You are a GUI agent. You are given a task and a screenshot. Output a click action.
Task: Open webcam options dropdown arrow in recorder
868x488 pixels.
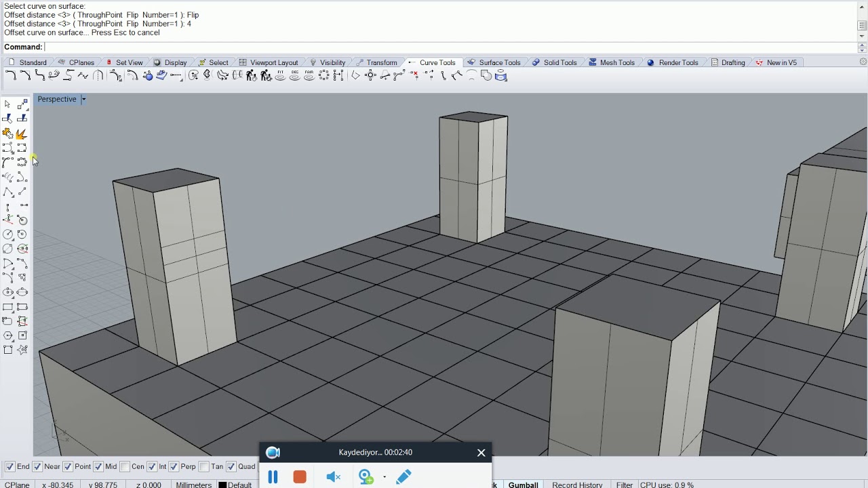(x=384, y=477)
